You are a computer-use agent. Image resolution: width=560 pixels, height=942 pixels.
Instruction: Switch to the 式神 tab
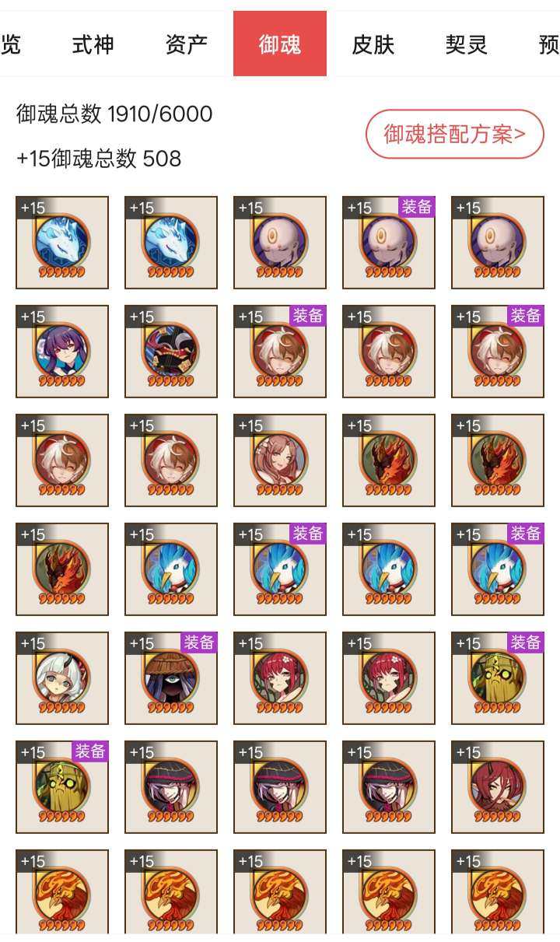point(93,44)
